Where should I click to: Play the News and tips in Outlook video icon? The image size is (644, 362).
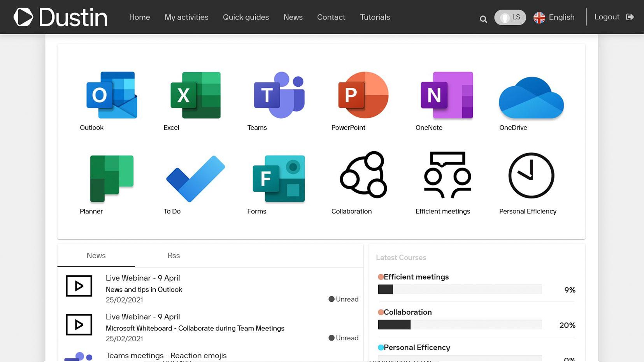tap(79, 286)
